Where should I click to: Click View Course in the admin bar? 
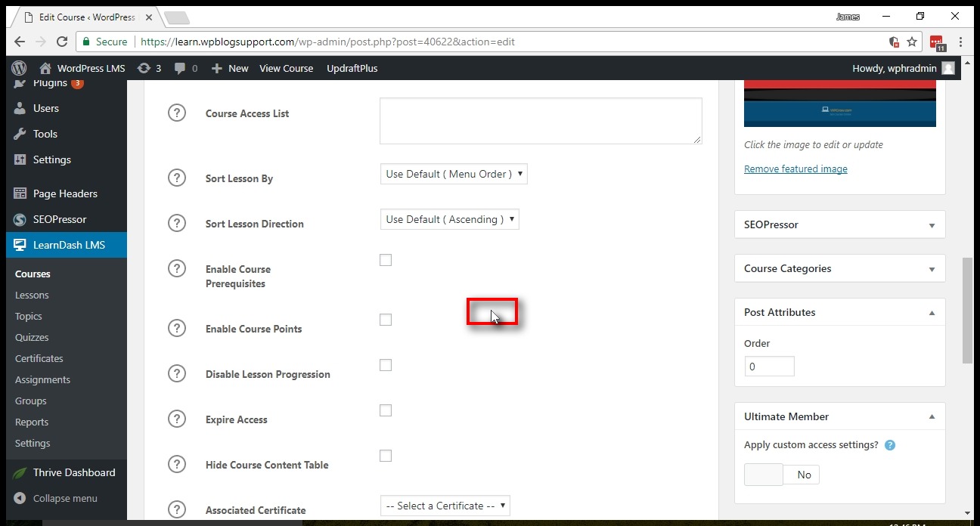tap(286, 68)
